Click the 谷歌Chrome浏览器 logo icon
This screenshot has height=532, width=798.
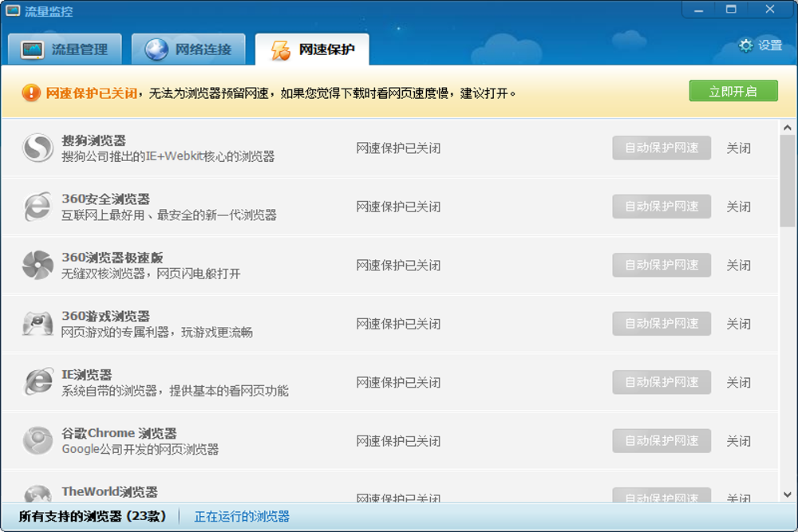tap(38, 440)
